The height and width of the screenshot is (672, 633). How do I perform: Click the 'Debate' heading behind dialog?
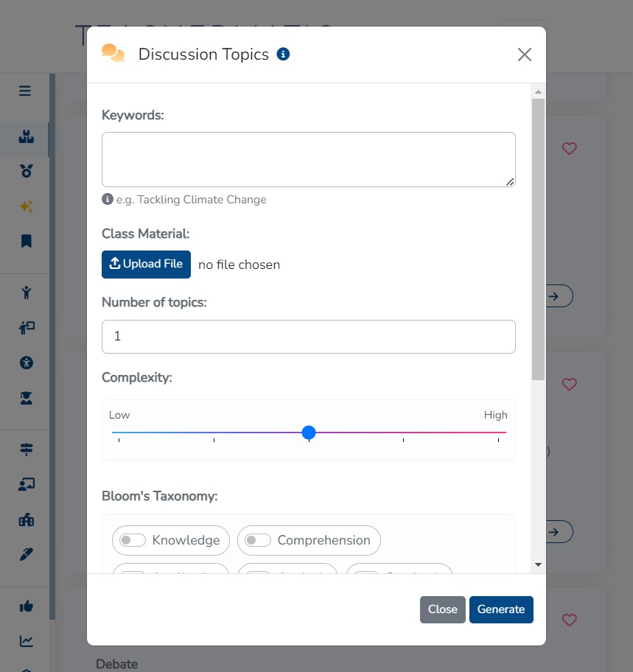click(x=116, y=664)
